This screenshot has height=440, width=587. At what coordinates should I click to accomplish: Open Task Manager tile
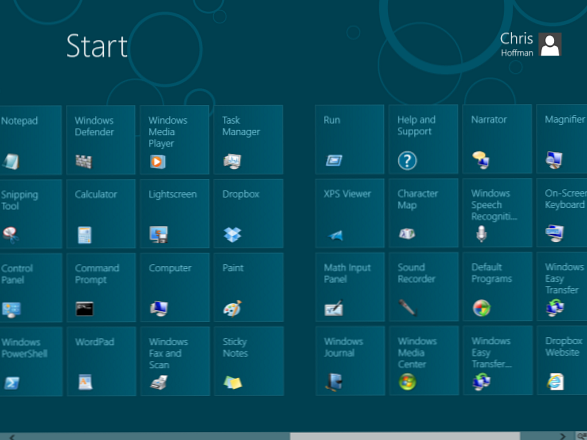tap(248, 140)
